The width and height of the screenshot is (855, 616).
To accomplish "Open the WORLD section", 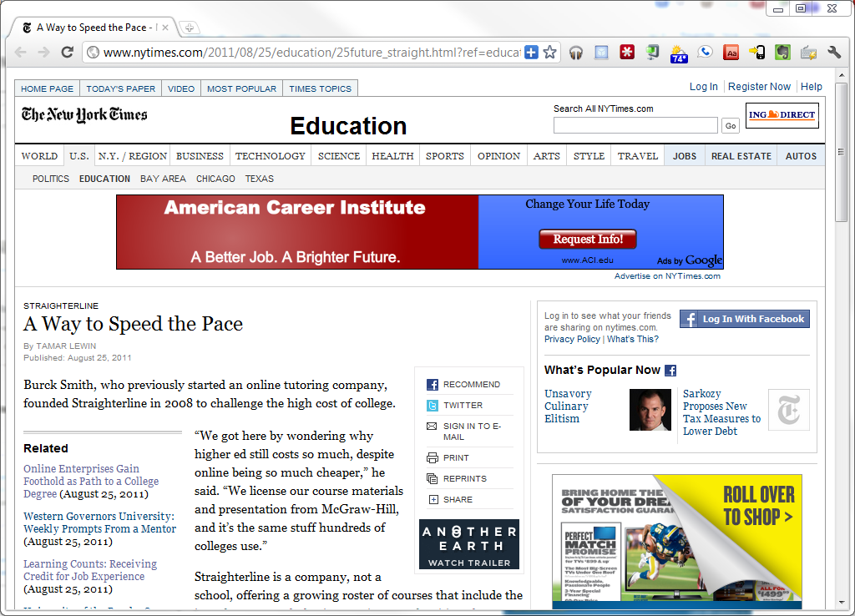I will 39,156.
